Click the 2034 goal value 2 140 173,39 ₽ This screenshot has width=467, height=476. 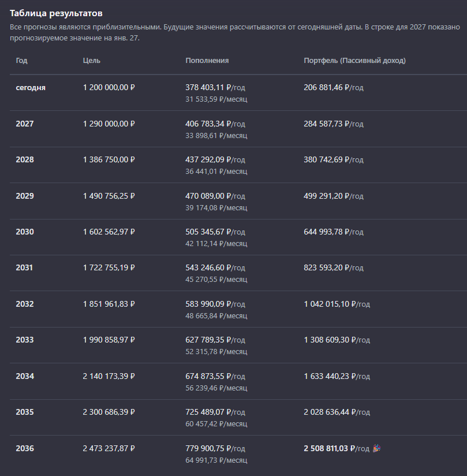(x=109, y=376)
